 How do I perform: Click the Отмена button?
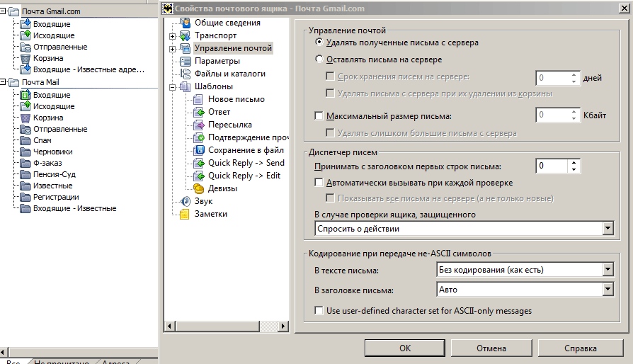tap(491, 348)
